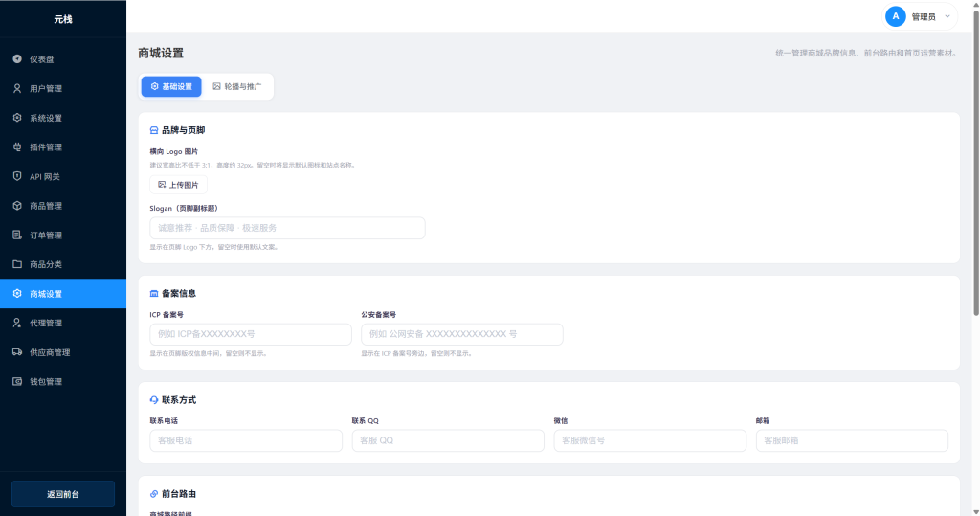This screenshot has width=980, height=516.
Task: Click the folder icon beside 商品分类
Action: point(17,264)
